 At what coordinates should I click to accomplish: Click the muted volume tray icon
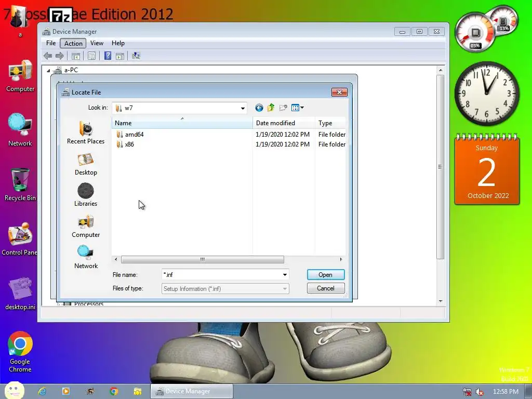point(480,392)
